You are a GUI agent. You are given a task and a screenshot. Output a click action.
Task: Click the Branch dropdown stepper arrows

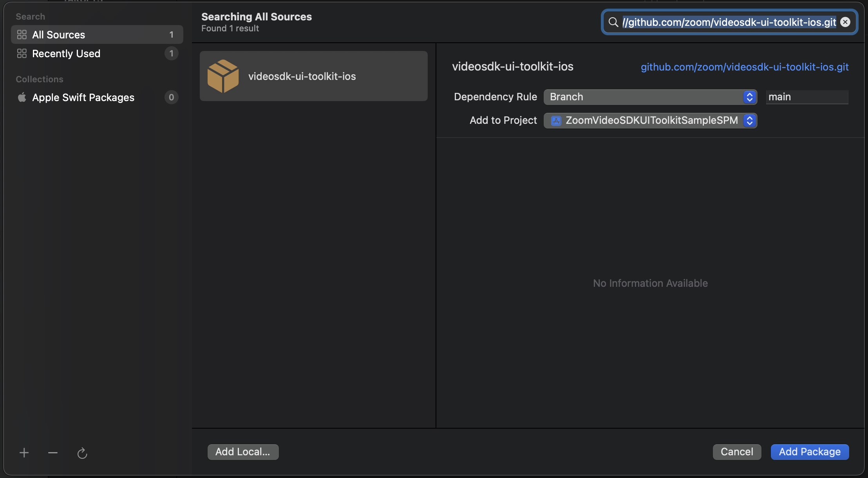[749, 97]
